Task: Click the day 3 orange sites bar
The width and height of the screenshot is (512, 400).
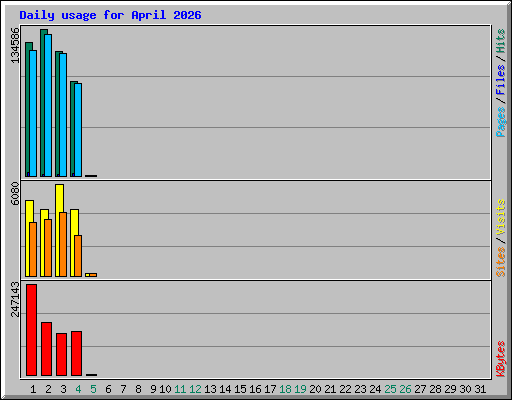Action: [63, 244]
